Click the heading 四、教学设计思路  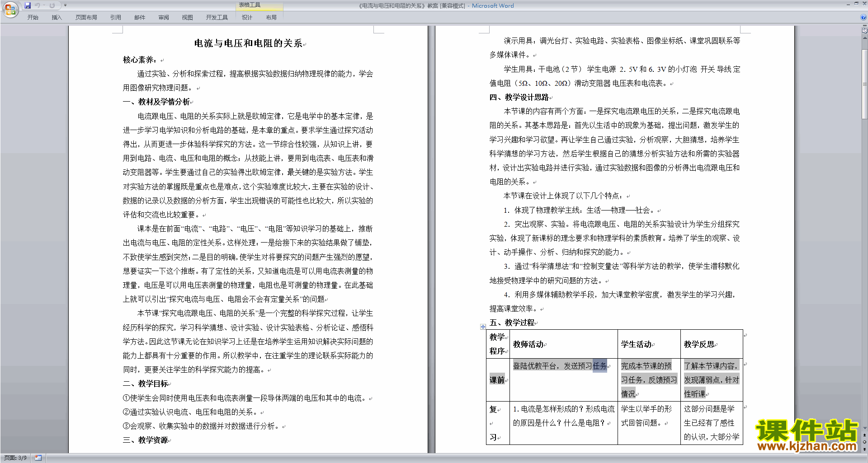tap(519, 97)
